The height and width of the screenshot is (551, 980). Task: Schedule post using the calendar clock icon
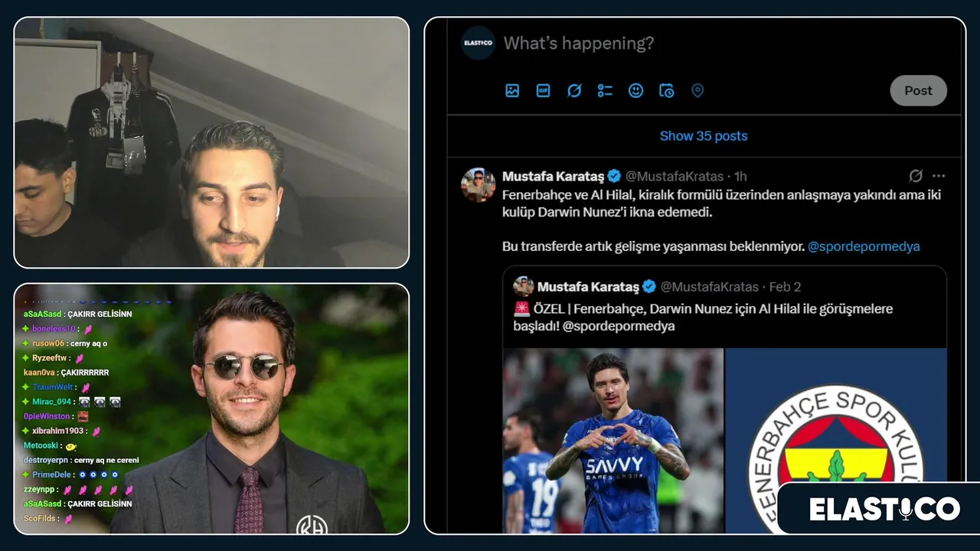667,90
